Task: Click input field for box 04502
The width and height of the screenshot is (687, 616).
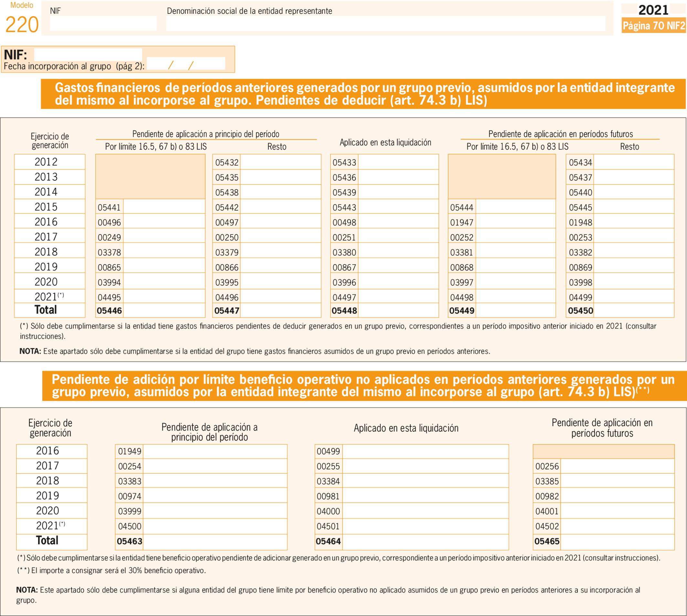Action: click(617, 527)
